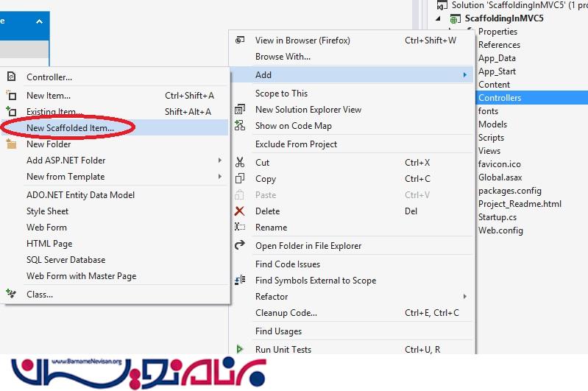Click the Run Unit Tests icon
Image resolution: width=588 pixels, height=391 pixels.
click(240, 350)
